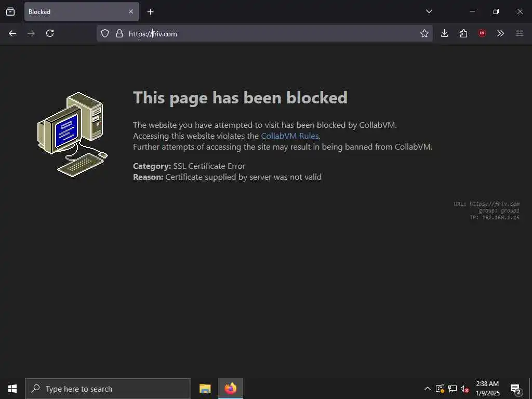
Task: Click the 'This page has been blocked' heading
Action: tap(240, 98)
